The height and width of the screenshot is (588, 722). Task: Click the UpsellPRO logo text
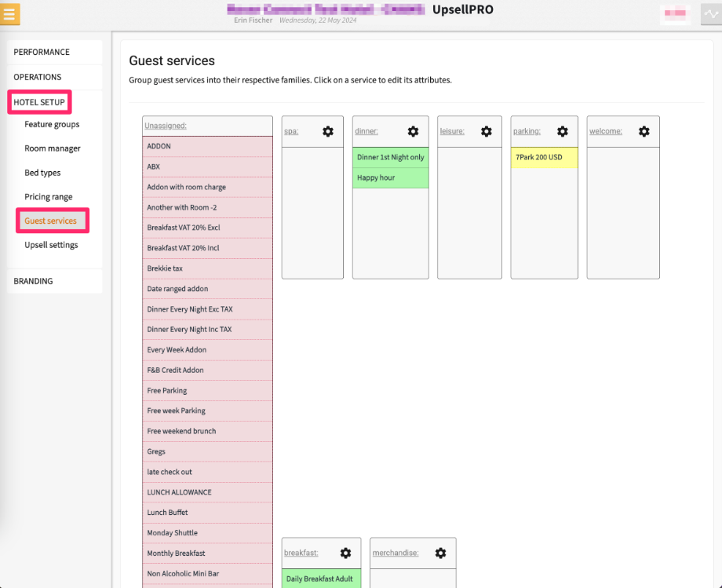point(463,9)
